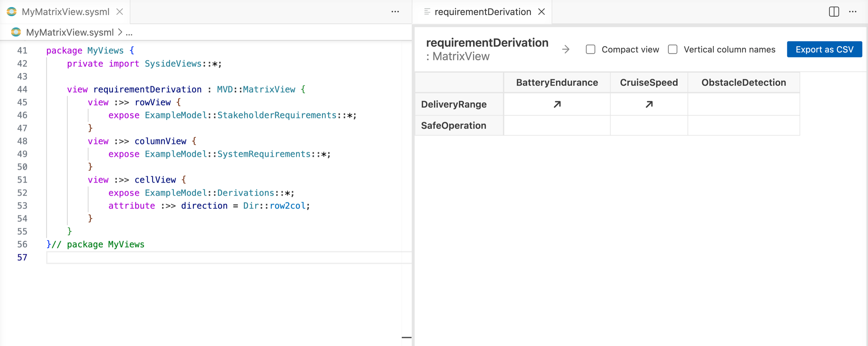Click MyMatrixView.sysml in the breadcrumb
This screenshot has width=868, height=346.
(70, 32)
